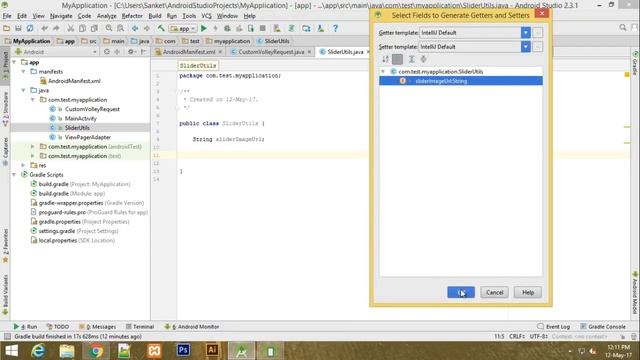
Task: Expand com.test.myapplication (androidTest) package
Action: click(33, 147)
